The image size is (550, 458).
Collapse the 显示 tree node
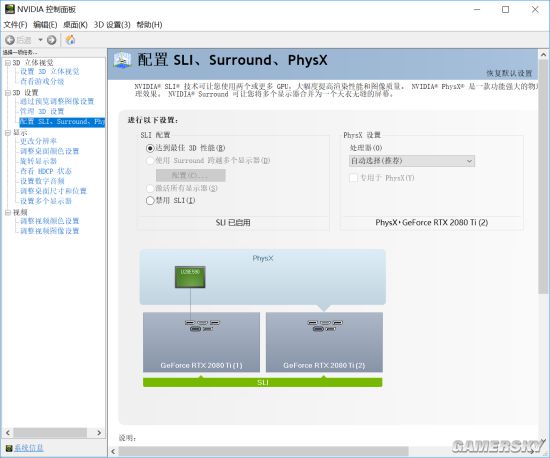(8, 133)
